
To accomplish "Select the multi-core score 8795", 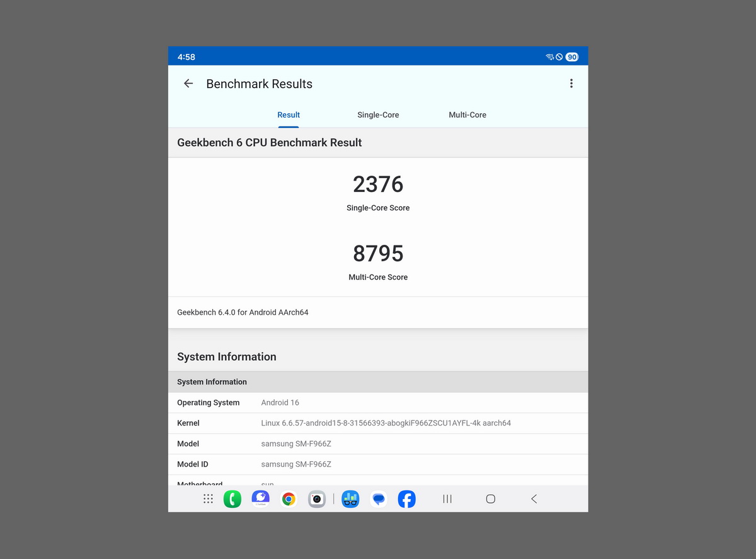I will 378,253.
